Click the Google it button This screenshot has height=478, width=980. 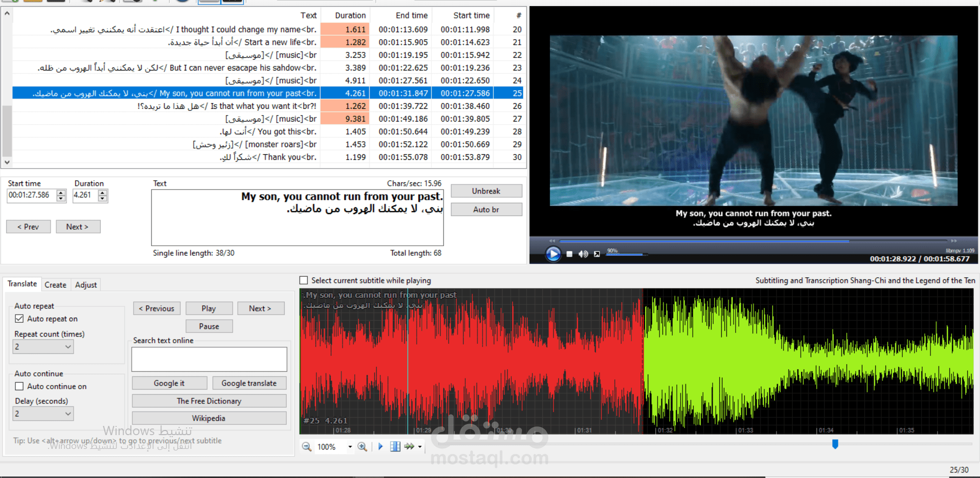tap(170, 383)
